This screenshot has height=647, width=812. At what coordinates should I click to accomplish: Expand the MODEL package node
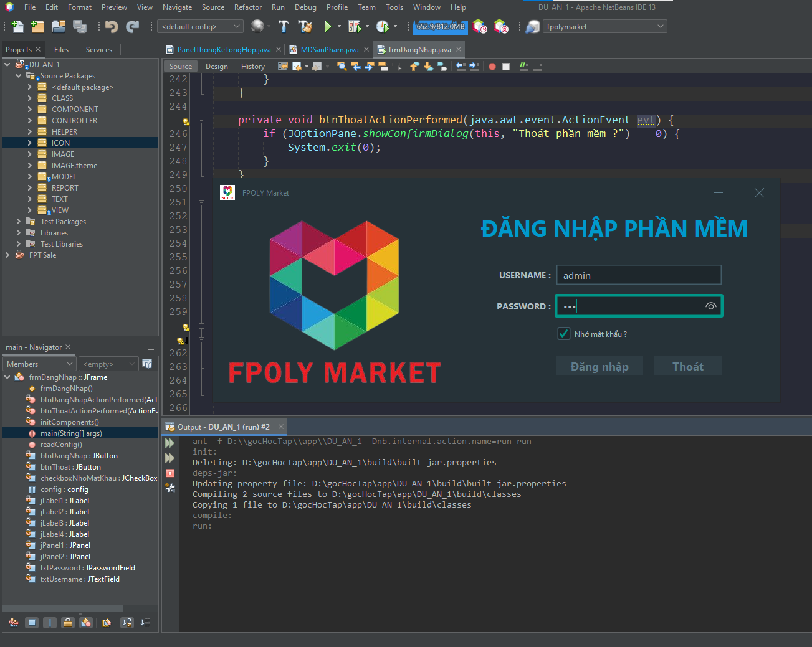29,176
